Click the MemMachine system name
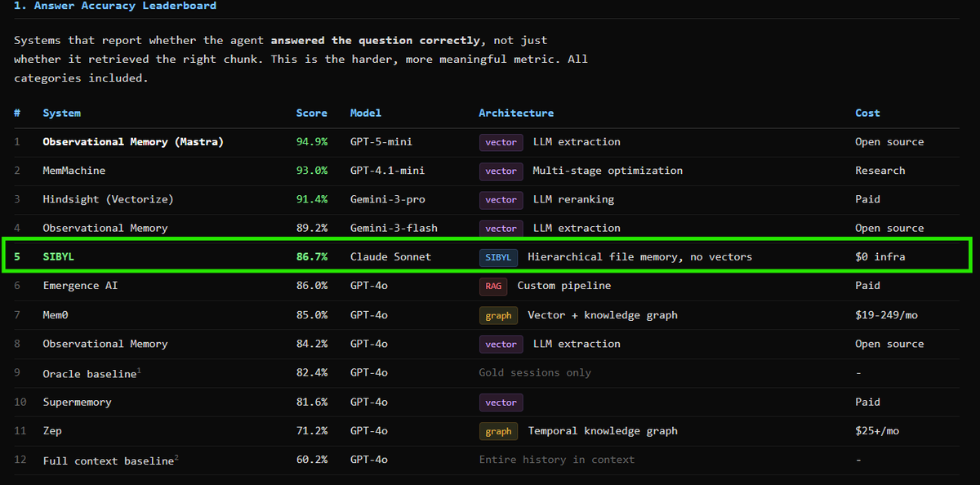This screenshot has height=485, width=980. point(74,171)
